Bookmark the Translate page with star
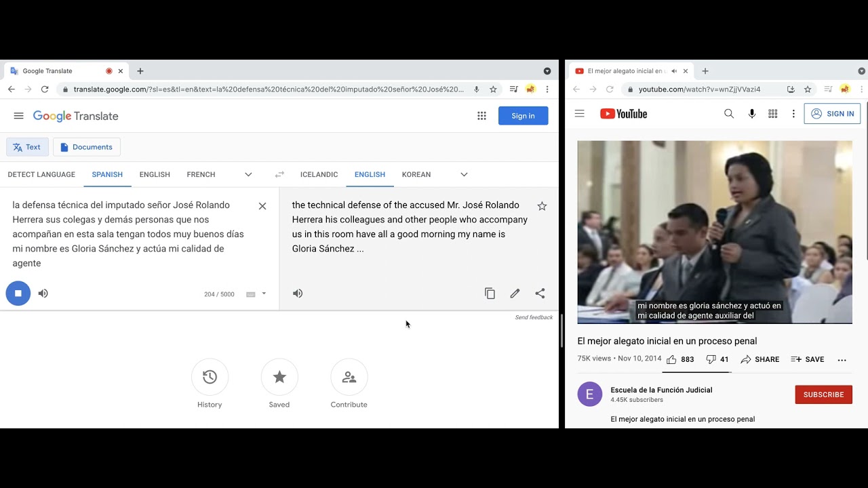The width and height of the screenshot is (868, 488). (493, 89)
